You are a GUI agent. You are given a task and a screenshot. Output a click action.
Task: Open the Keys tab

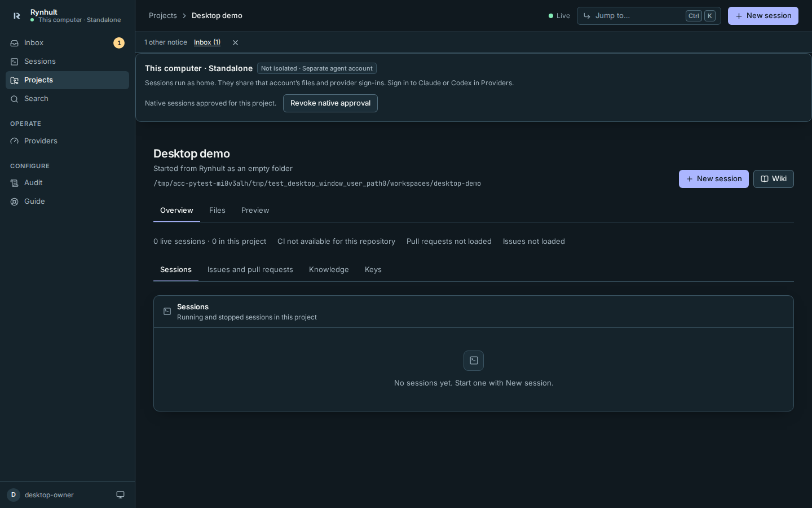pos(373,270)
